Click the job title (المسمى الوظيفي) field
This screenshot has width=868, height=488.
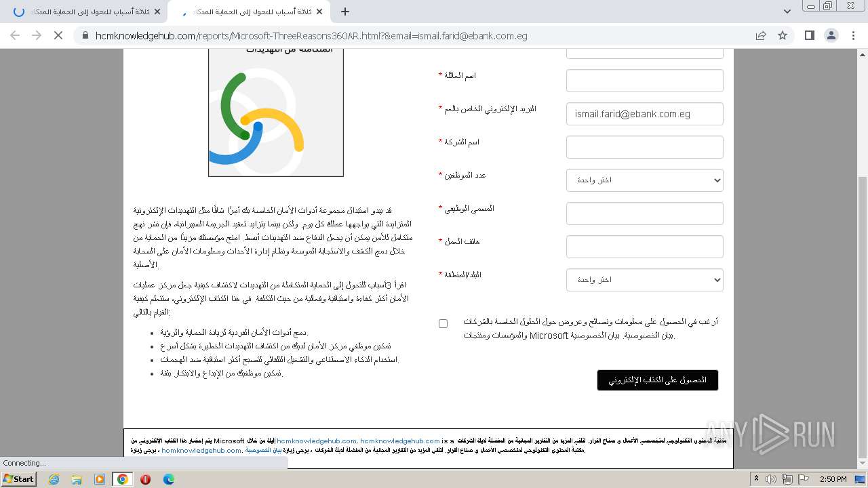pos(645,213)
